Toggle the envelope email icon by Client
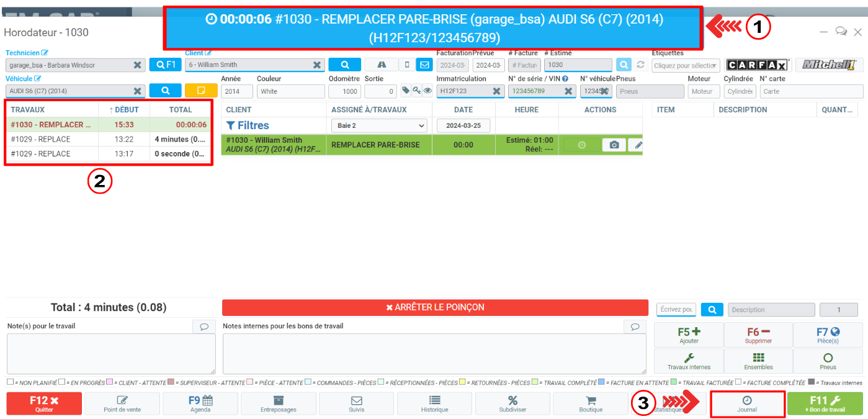Image resolution: width=868 pixels, height=419 pixels. coord(424,65)
